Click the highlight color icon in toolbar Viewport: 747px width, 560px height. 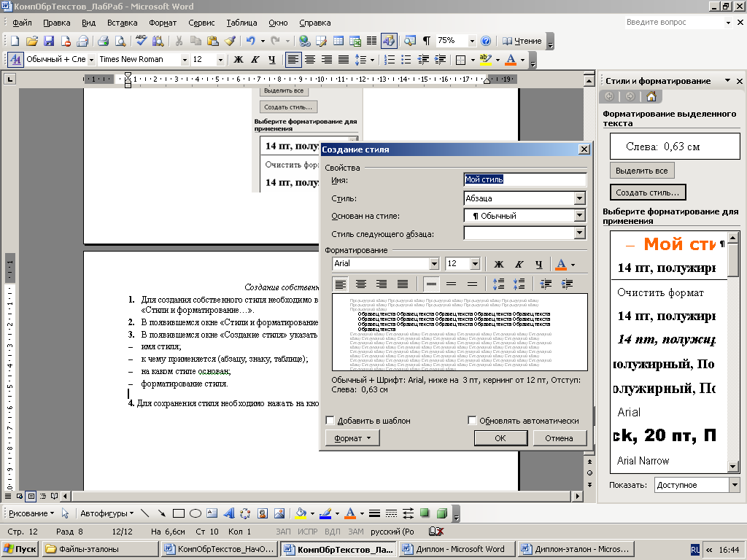pos(485,60)
